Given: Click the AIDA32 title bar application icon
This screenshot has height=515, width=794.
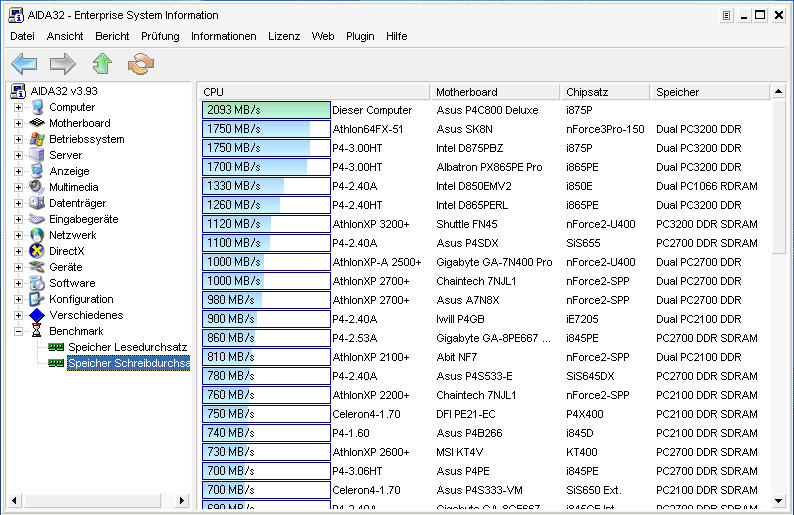Looking at the screenshot, I should tap(16, 15).
